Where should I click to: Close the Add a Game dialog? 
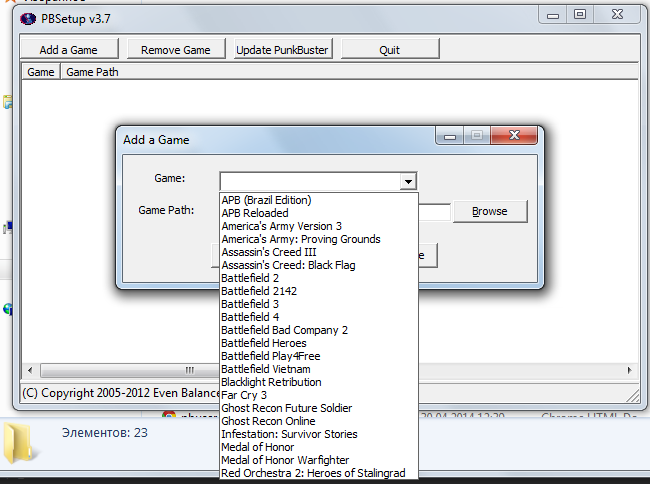click(x=514, y=136)
